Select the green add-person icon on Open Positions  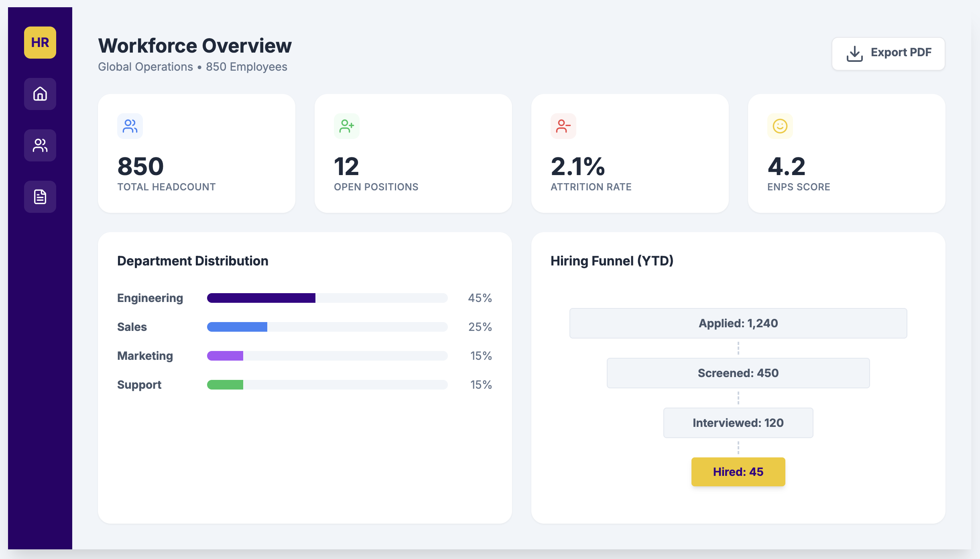click(x=346, y=126)
